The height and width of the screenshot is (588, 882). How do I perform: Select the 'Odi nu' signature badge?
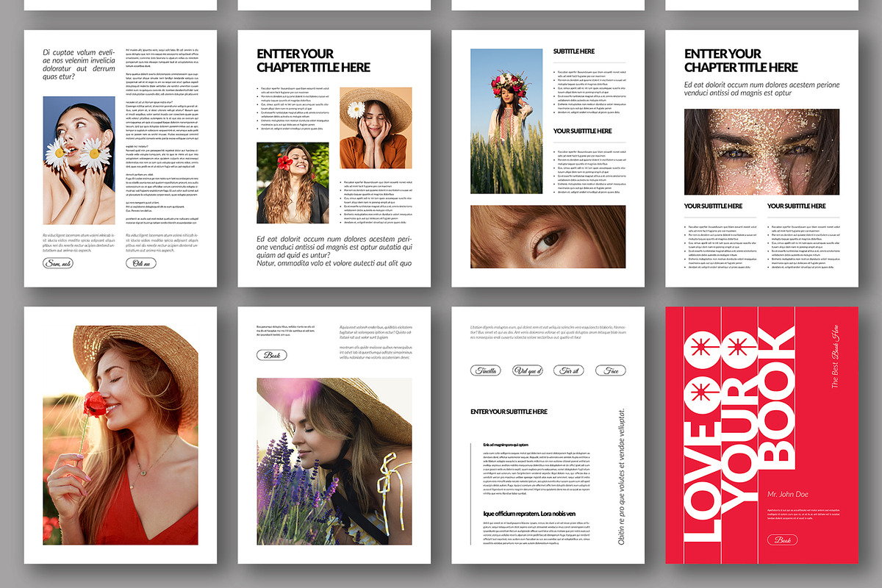(x=140, y=262)
